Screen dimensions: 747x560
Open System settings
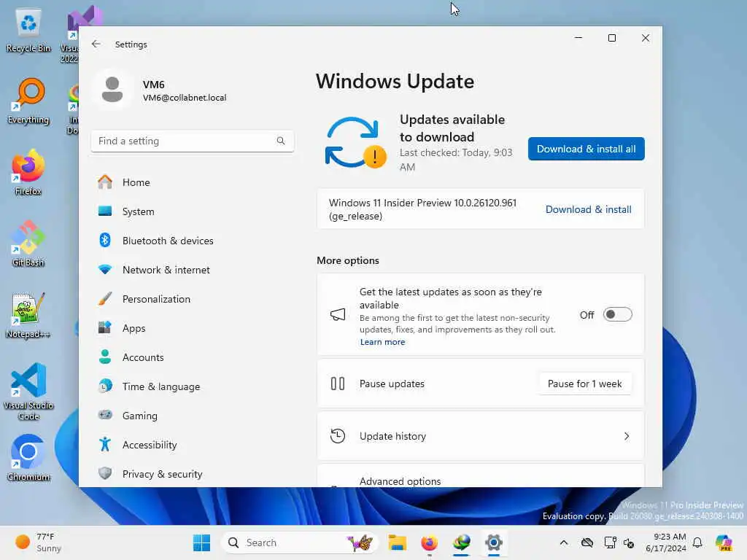(x=192, y=211)
